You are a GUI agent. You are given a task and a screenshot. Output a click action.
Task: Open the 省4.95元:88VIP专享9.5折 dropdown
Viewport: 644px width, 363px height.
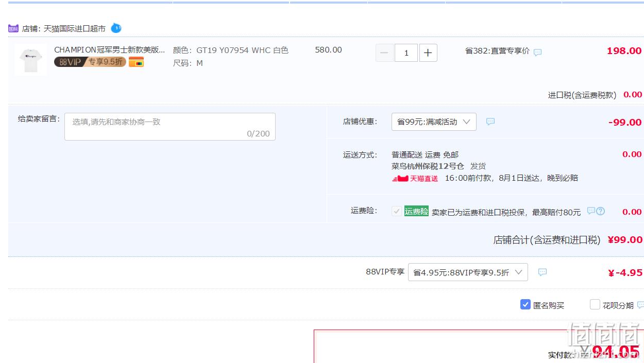tap(468, 272)
